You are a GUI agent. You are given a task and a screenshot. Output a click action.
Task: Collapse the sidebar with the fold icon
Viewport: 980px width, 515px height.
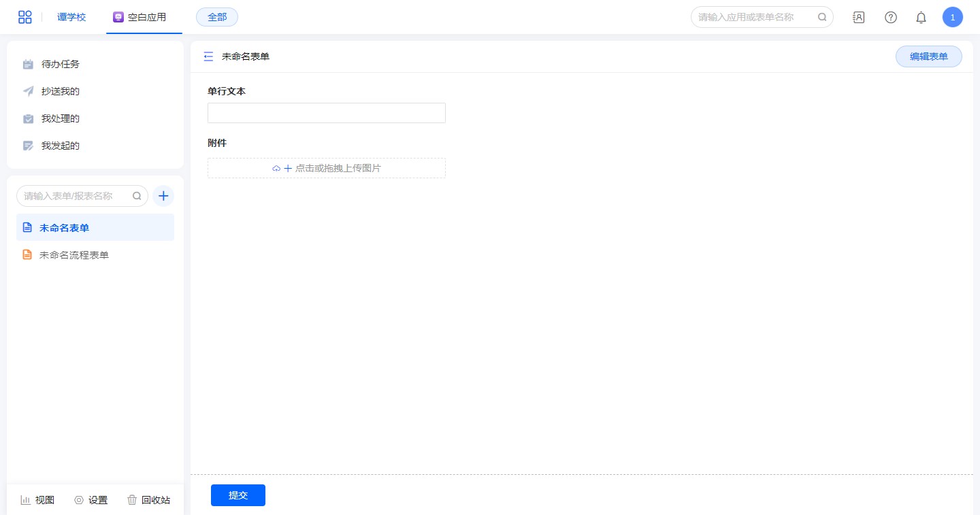208,56
